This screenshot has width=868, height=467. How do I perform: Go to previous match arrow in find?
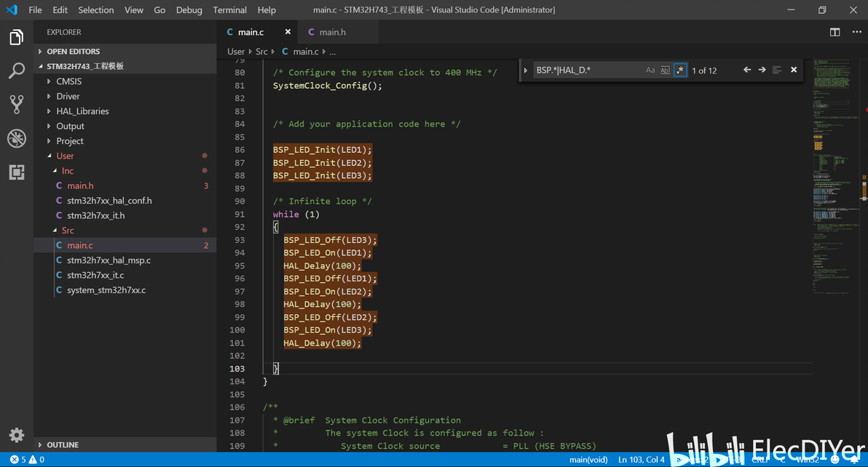(x=746, y=70)
